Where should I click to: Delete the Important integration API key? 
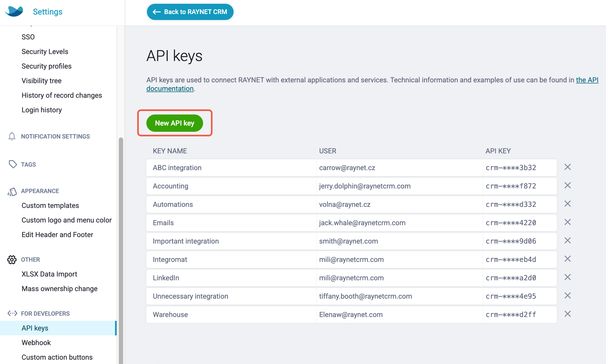568,241
